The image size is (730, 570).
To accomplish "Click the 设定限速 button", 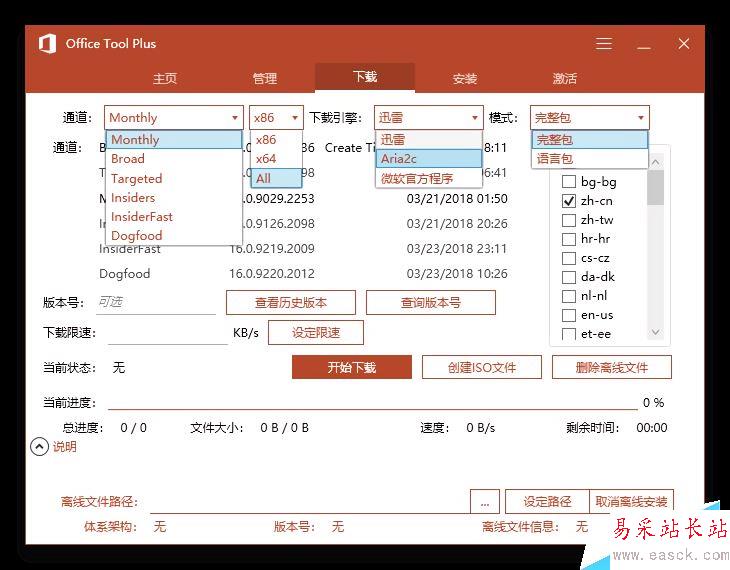I will coord(316,332).
